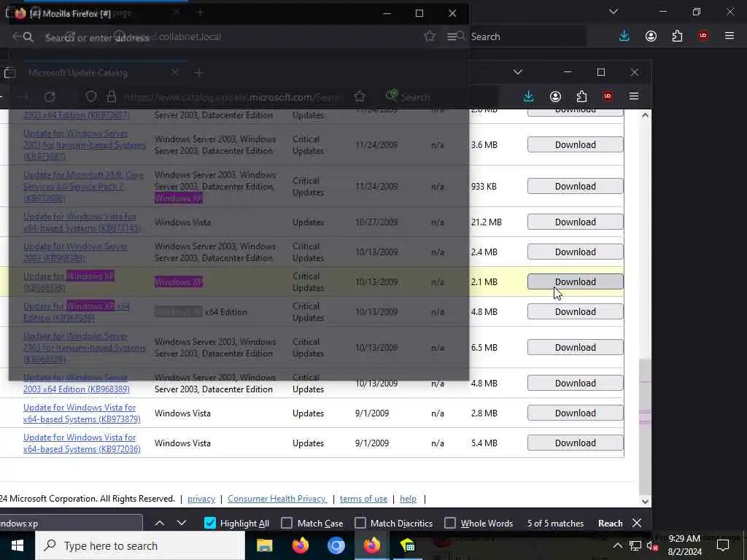Open Downloads panel in the back Firefox window
Viewport: 747px width, 560px height.
point(624,36)
